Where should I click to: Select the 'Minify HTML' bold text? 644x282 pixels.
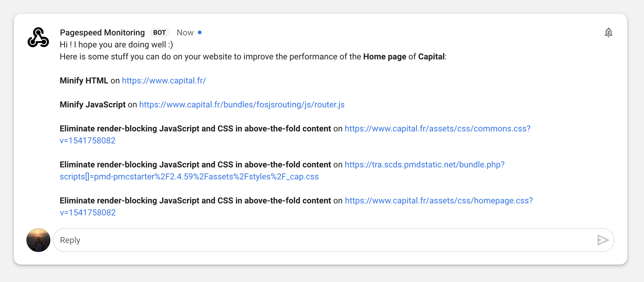[x=84, y=80]
